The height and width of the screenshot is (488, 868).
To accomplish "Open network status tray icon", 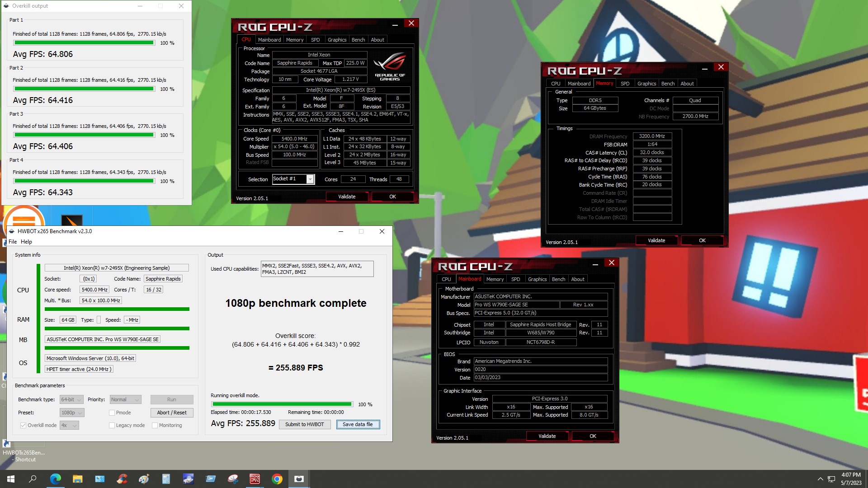I will 831,479.
